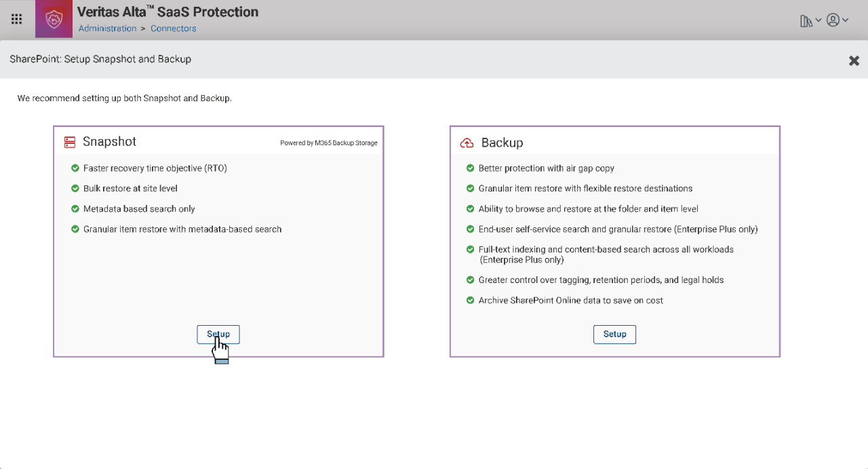Click the Backup cloud upload icon

coord(467,143)
